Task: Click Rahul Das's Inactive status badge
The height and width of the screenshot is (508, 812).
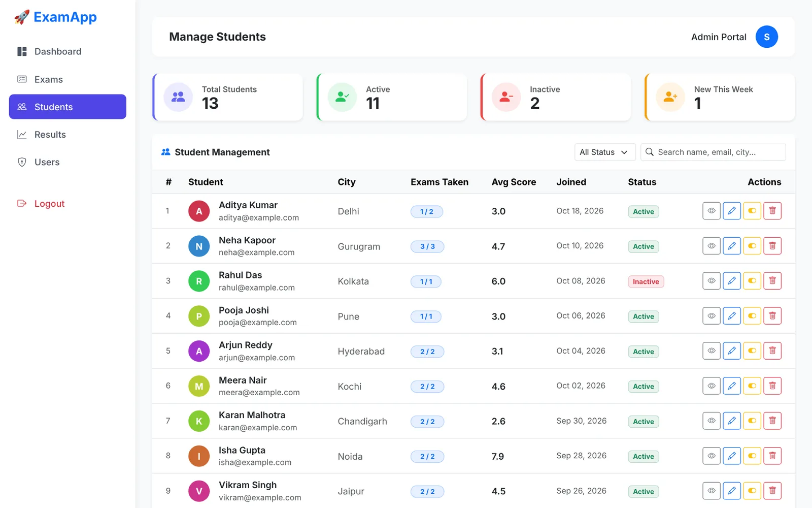Action: 646,281
